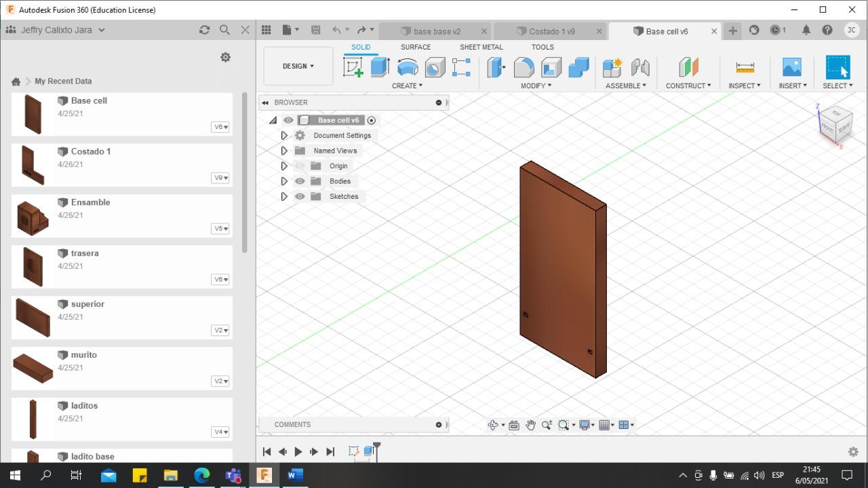
Task: Open the data panel settings gear
Action: (226, 58)
